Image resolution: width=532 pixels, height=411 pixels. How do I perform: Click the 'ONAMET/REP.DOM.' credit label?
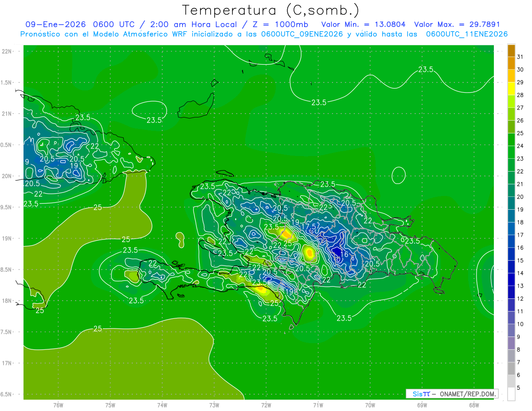[x=467, y=394]
